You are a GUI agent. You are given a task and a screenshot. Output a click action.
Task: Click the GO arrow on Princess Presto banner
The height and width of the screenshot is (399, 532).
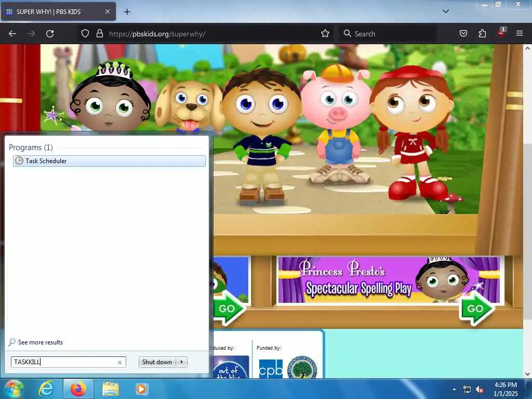477,308
